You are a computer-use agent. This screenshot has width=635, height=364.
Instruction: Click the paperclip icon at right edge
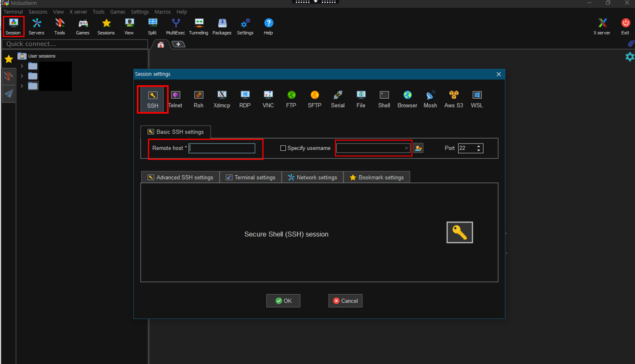point(631,44)
